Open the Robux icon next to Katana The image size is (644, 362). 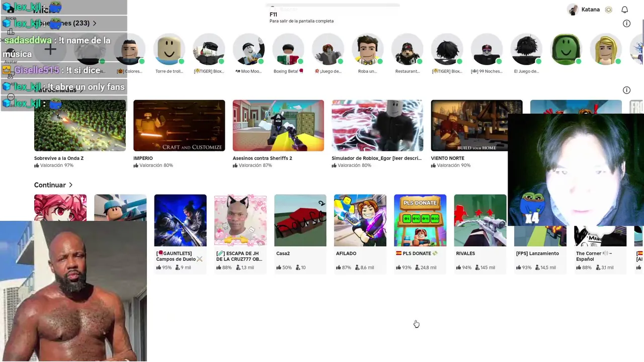click(x=608, y=10)
